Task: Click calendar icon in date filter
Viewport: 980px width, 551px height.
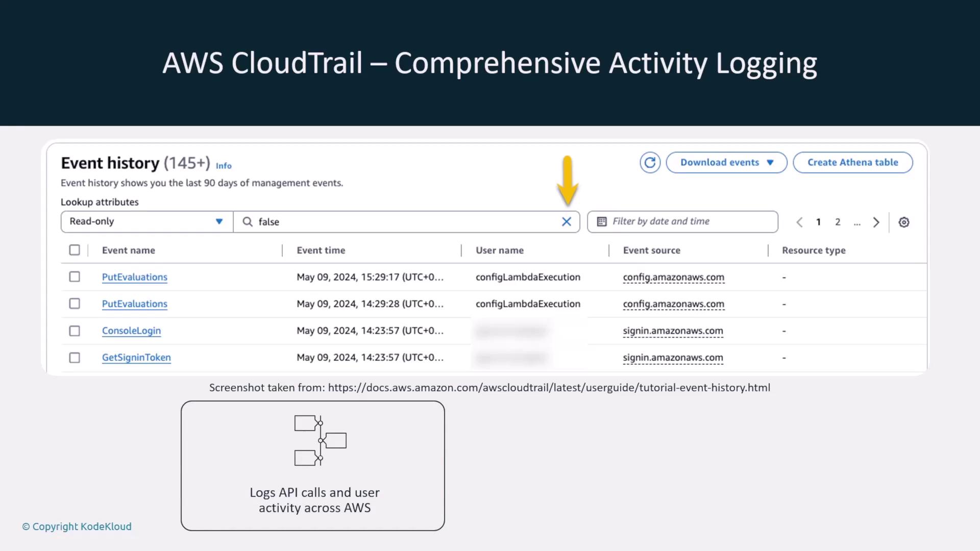Action: click(x=602, y=221)
